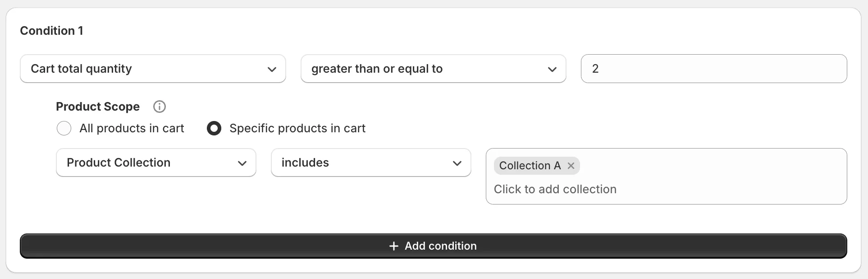Click the Click to add collection link
Image resolution: width=868 pixels, height=279 pixels.
pos(555,189)
